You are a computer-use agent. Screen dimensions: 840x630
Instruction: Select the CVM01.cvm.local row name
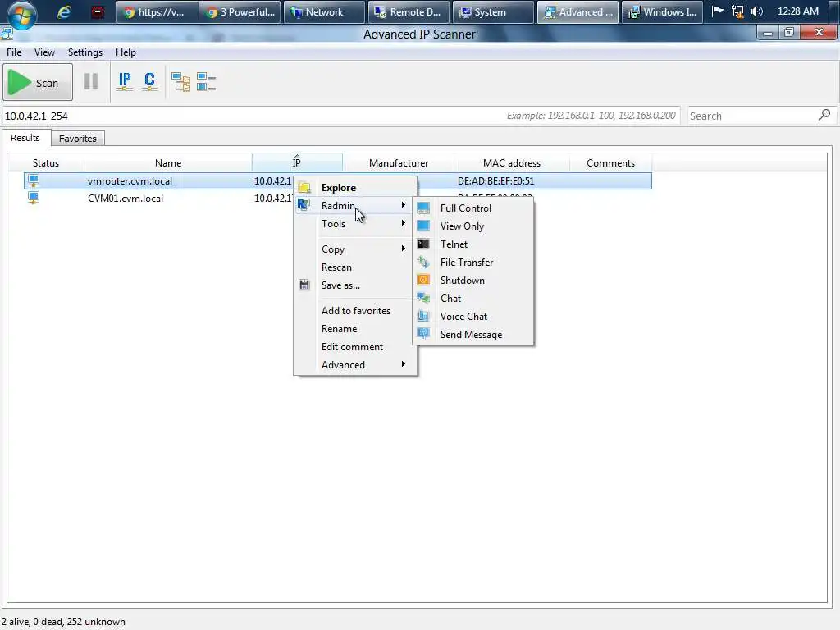coord(126,198)
